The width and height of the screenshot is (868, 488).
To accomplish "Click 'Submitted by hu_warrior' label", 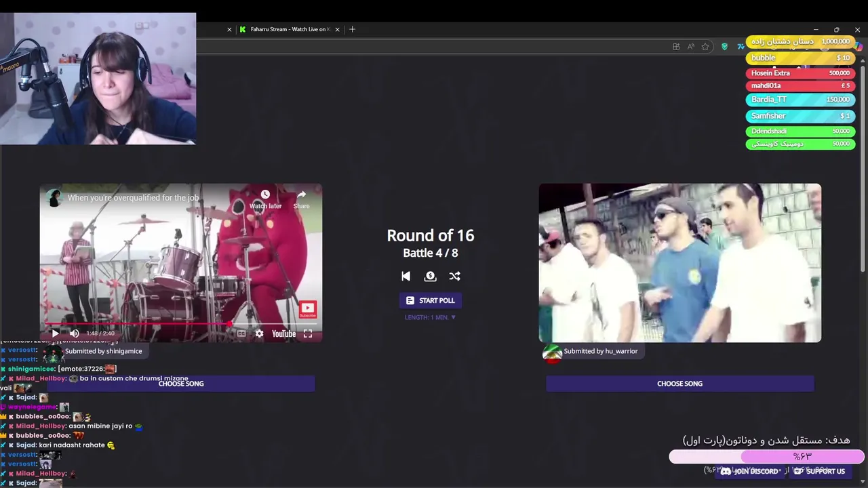I will click(601, 351).
